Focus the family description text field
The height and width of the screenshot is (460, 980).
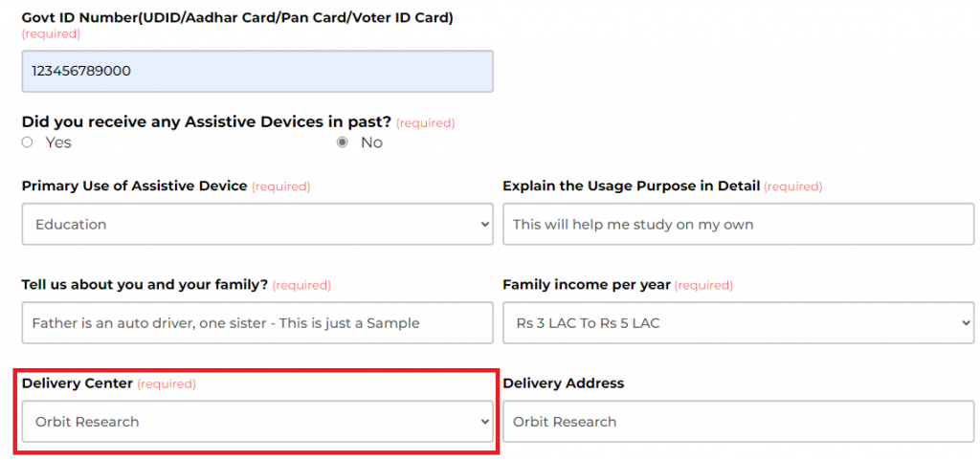click(256, 323)
